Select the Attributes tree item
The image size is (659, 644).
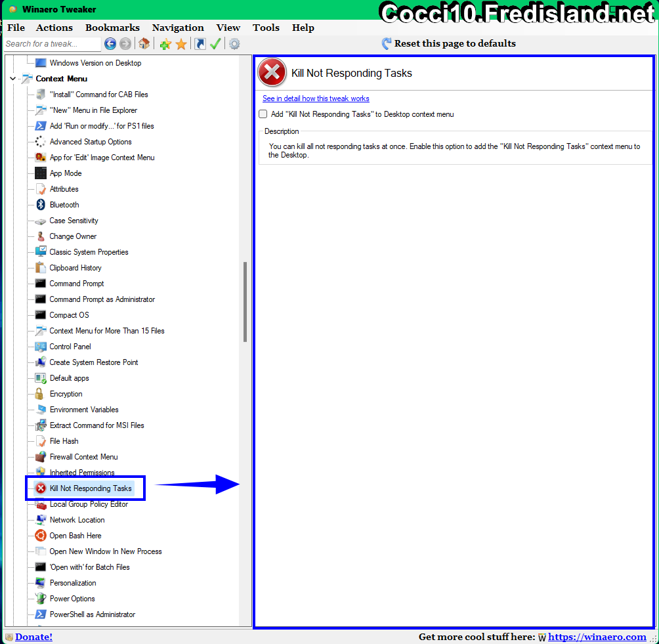click(x=64, y=189)
